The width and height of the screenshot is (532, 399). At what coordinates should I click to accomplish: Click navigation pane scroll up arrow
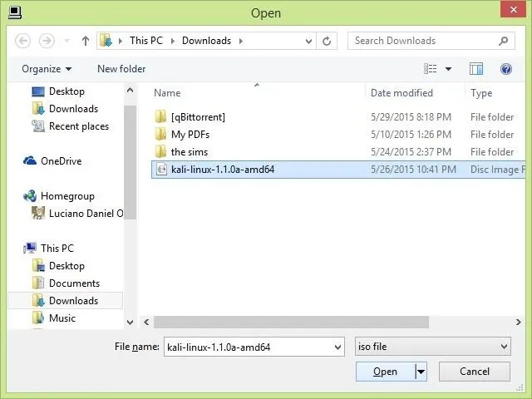(130, 91)
